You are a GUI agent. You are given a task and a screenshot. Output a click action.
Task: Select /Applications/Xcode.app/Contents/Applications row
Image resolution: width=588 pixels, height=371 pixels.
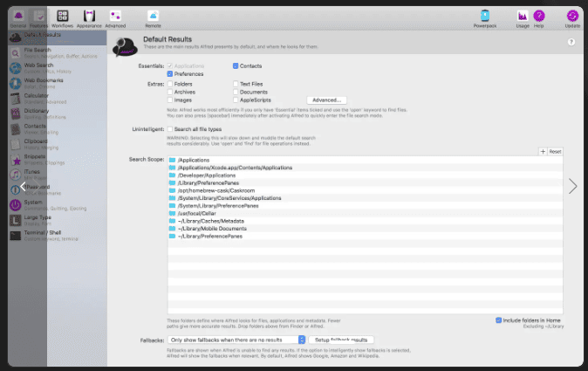[365, 168]
